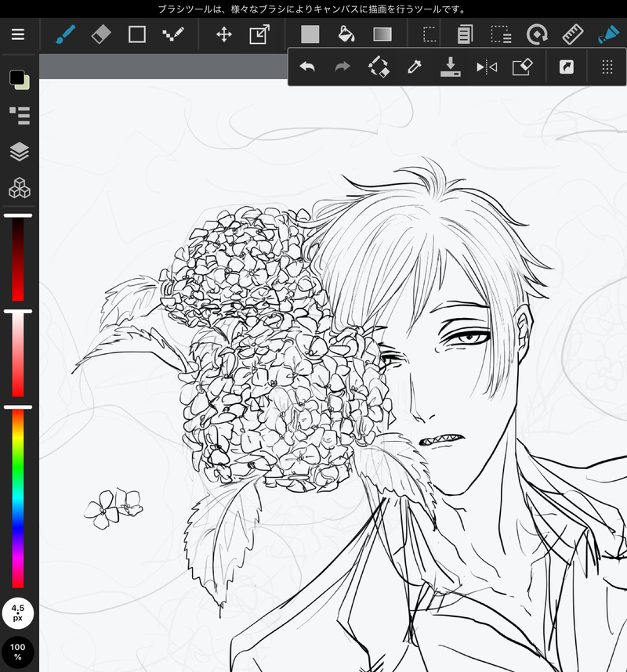Toggle the blue pen shortcut bar icon
627x672 pixels.
608,34
